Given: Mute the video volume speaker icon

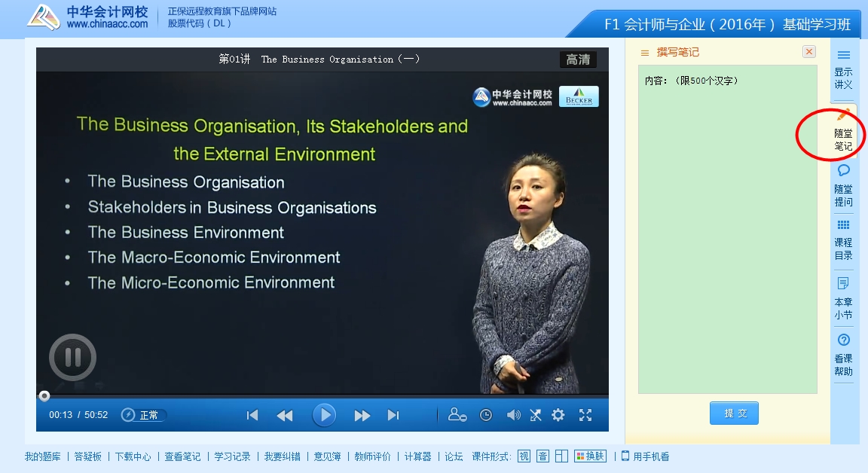Looking at the screenshot, I should point(513,415).
